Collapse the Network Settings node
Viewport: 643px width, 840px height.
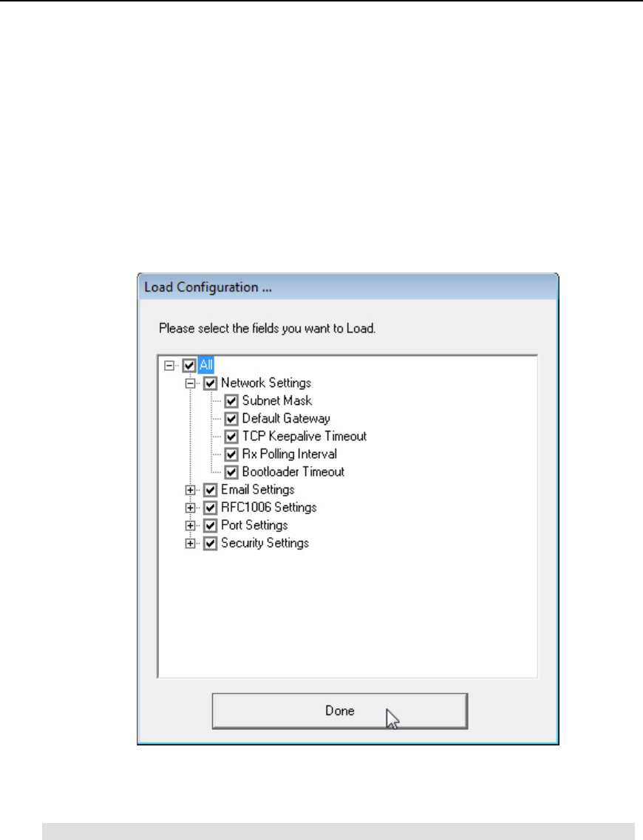coord(190,383)
